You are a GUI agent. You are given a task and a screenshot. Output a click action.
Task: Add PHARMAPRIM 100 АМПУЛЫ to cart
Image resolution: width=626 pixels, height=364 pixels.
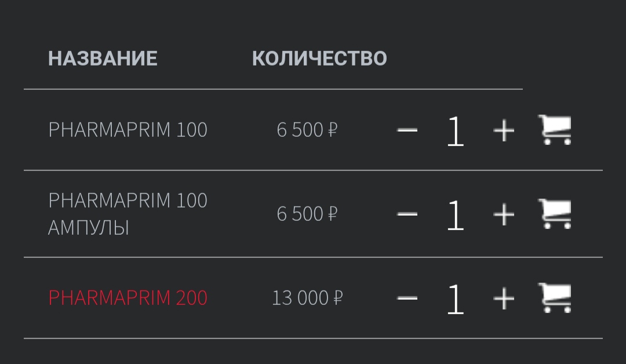pyautogui.click(x=555, y=214)
